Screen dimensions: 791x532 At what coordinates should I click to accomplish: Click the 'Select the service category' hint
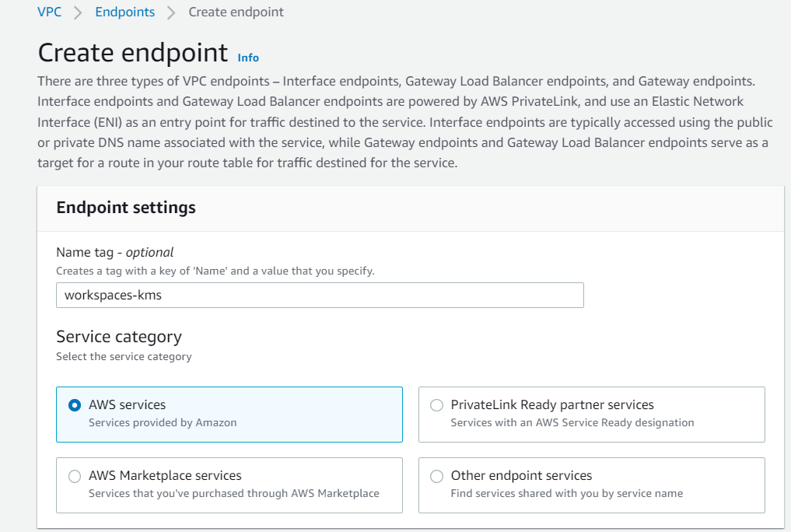point(124,356)
